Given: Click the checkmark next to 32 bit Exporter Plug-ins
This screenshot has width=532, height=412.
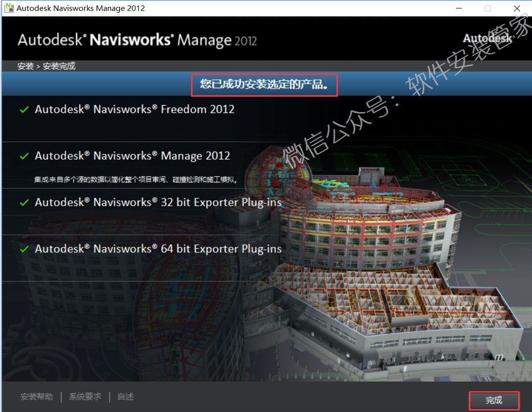Looking at the screenshot, I should (x=24, y=203).
